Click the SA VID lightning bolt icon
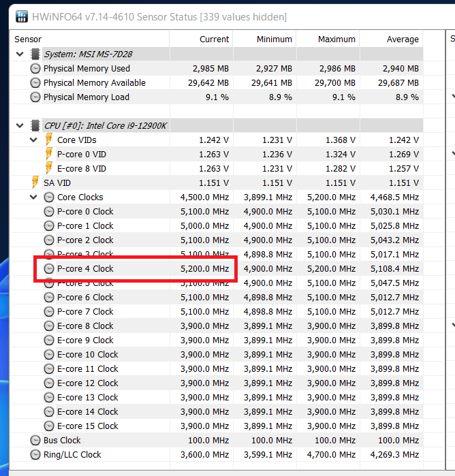Image resolution: width=455 pixels, height=476 pixels. [35, 183]
